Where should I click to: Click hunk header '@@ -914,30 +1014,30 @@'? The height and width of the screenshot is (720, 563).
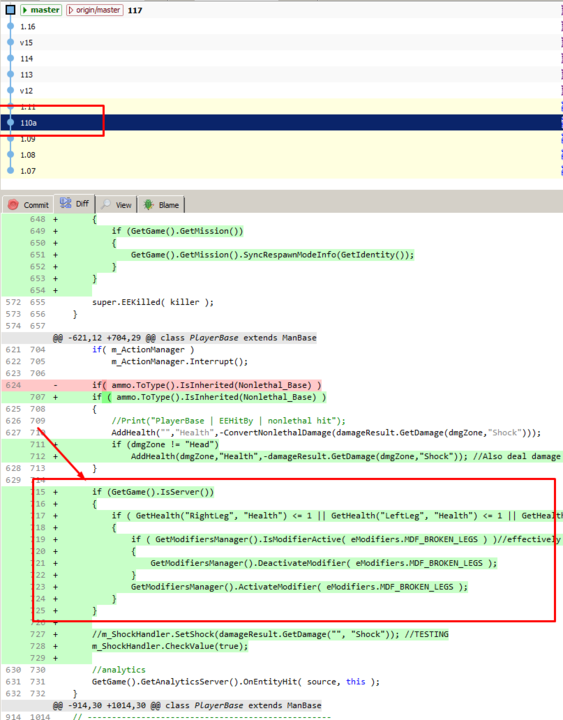(187, 705)
